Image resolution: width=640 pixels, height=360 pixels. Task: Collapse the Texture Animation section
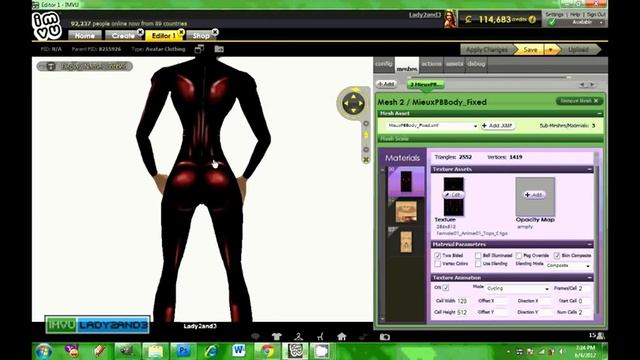[x=590, y=278]
